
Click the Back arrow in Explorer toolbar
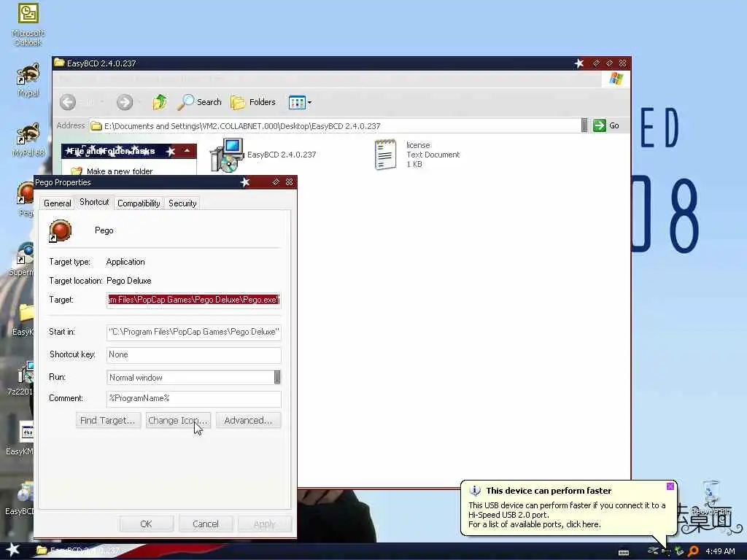point(68,102)
